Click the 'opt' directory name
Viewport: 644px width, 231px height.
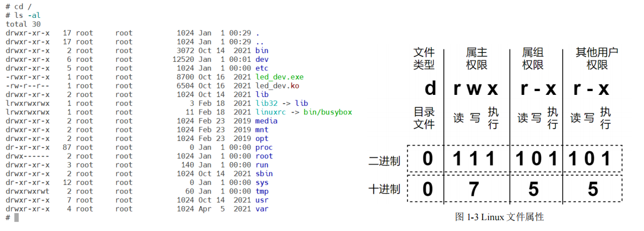(x=261, y=139)
